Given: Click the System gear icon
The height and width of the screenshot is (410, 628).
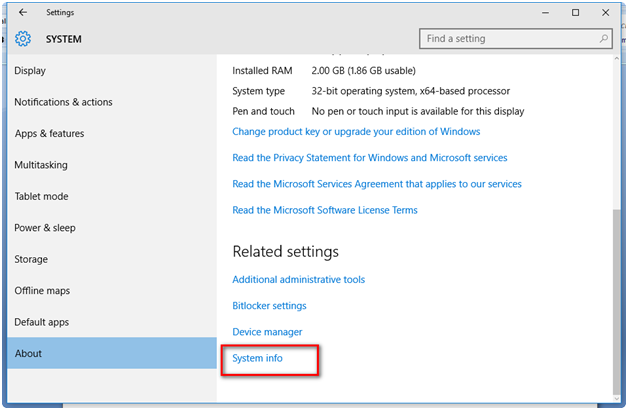Looking at the screenshot, I should point(23,40).
